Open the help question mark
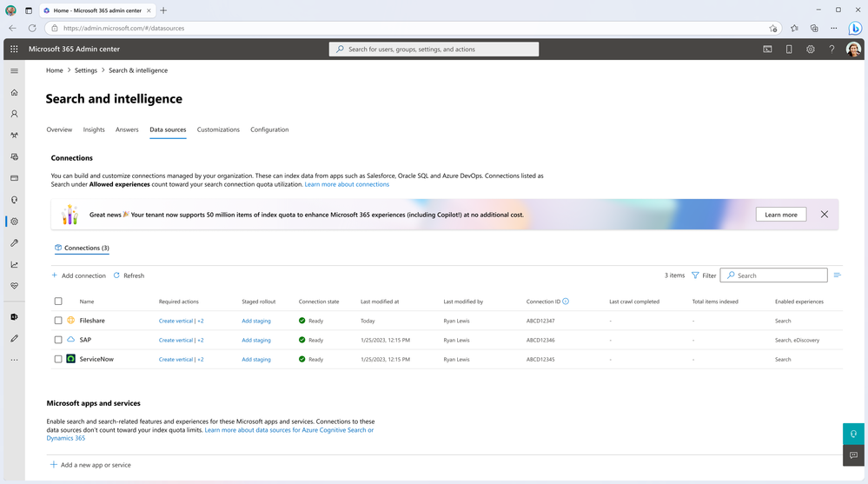 tap(832, 50)
